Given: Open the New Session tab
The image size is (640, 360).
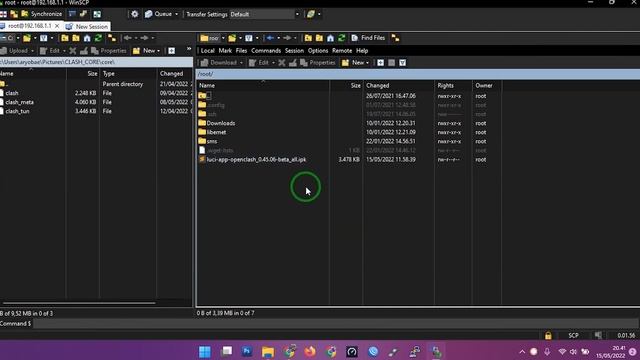Looking at the screenshot, I should click(x=87, y=27).
